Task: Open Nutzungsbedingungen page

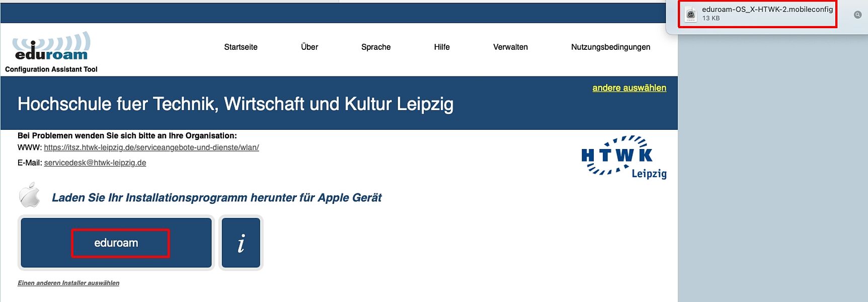Action: click(x=610, y=47)
